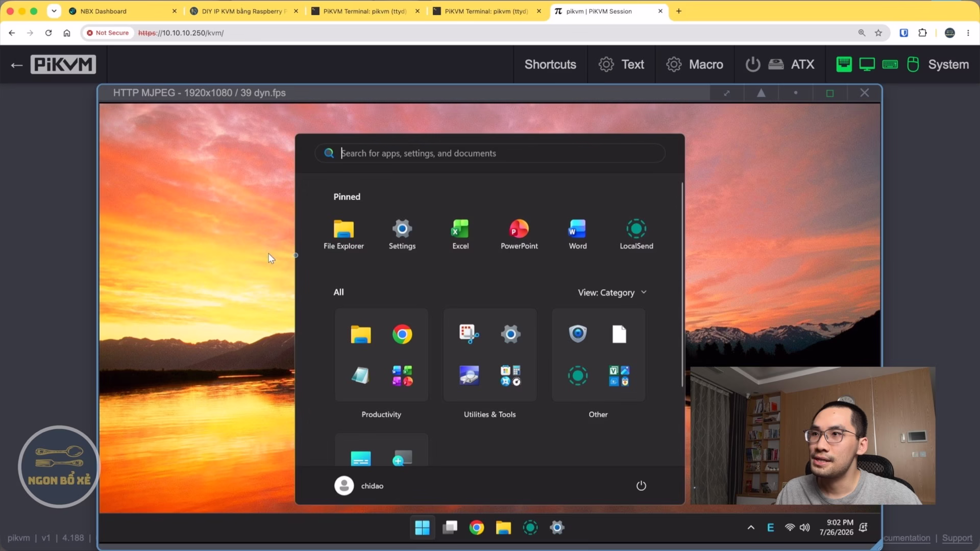Open Settings gear in taskbar
980x551 pixels.
pyautogui.click(x=557, y=528)
